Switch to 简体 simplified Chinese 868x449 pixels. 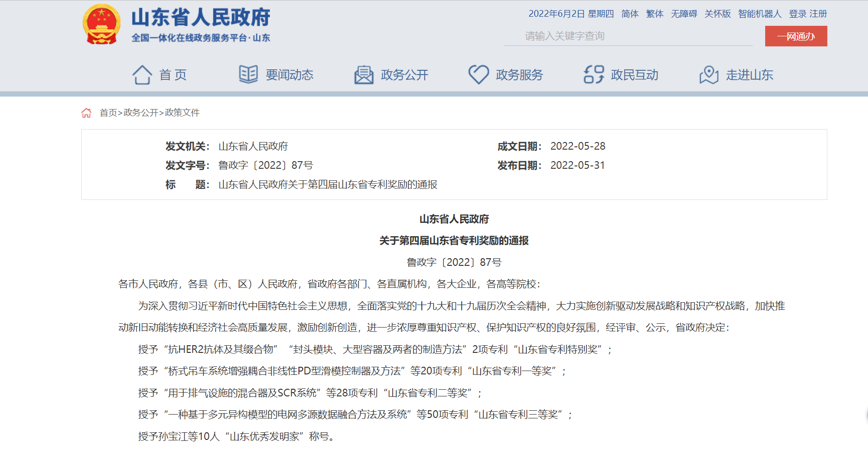coord(630,14)
